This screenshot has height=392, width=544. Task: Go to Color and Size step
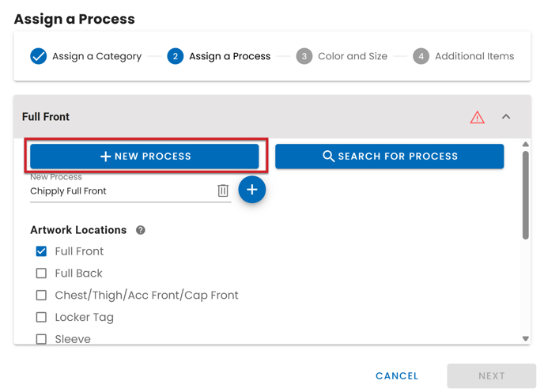click(352, 56)
